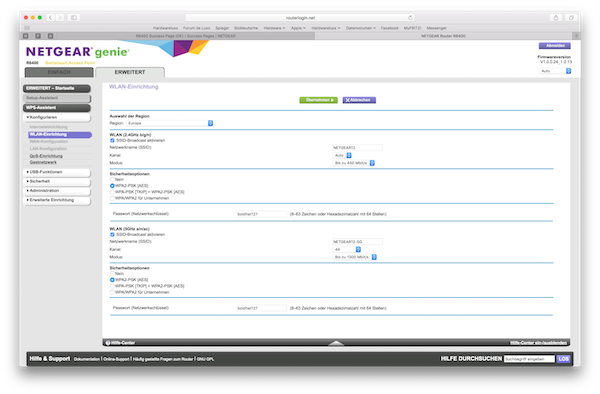Open the Spiegel bookmark
600x394 pixels.
click(222, 28)
